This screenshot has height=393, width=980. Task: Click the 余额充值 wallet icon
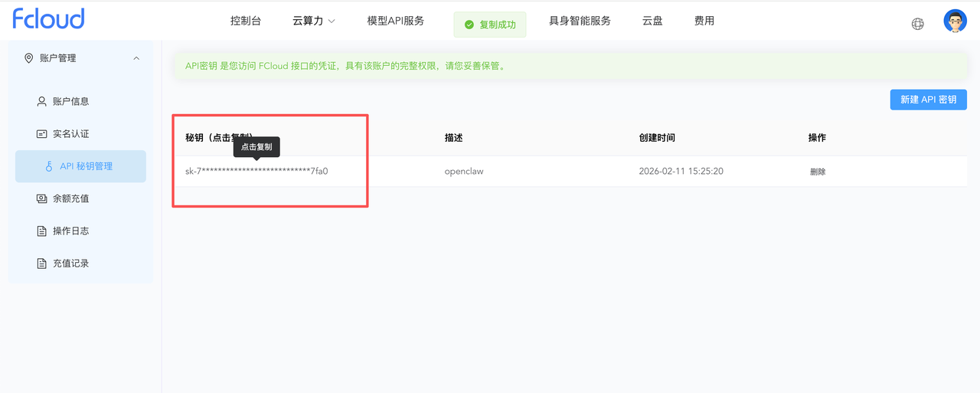coord(42,199)
